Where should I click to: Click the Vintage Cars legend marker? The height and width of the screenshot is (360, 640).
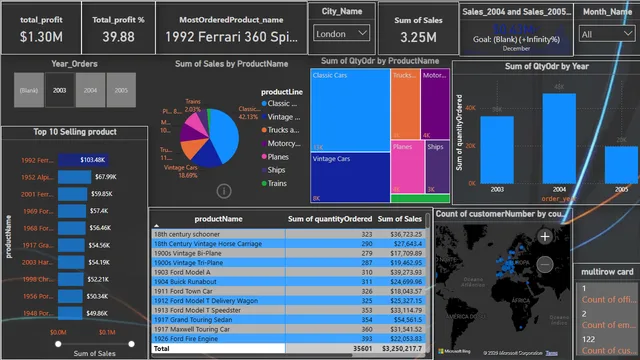click(x=264, y=117)
